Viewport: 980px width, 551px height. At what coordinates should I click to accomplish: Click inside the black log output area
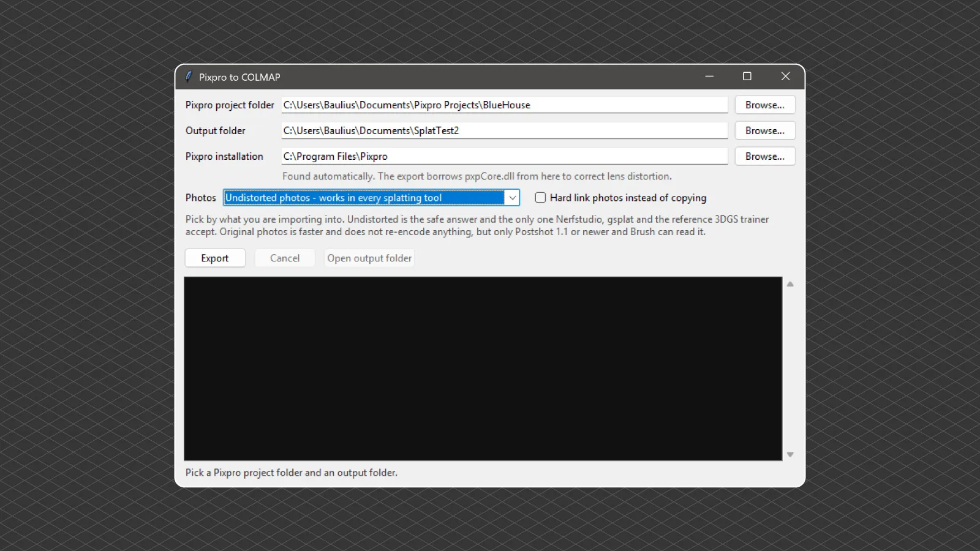483,369
